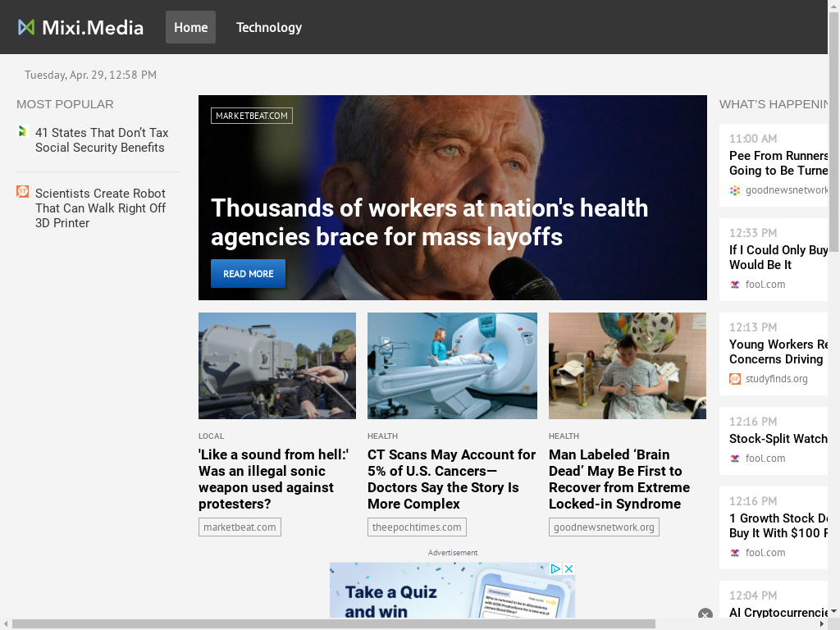Click the studyfinds.org source icon
Image resolution: width=840 pixels, height=630 pixels.
pyautogui.click(x=735, y=379)
